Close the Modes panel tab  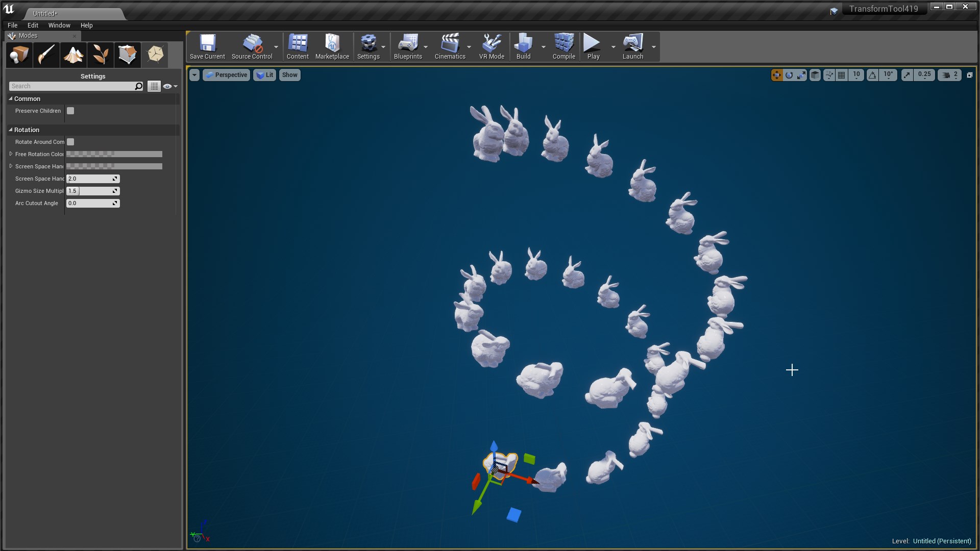(x=75, y=36)
